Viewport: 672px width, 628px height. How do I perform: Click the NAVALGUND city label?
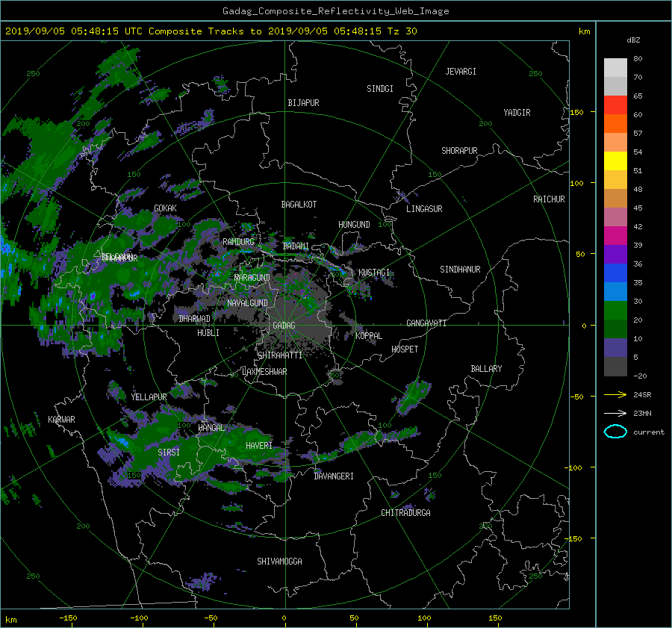click(x=247, y=303)
